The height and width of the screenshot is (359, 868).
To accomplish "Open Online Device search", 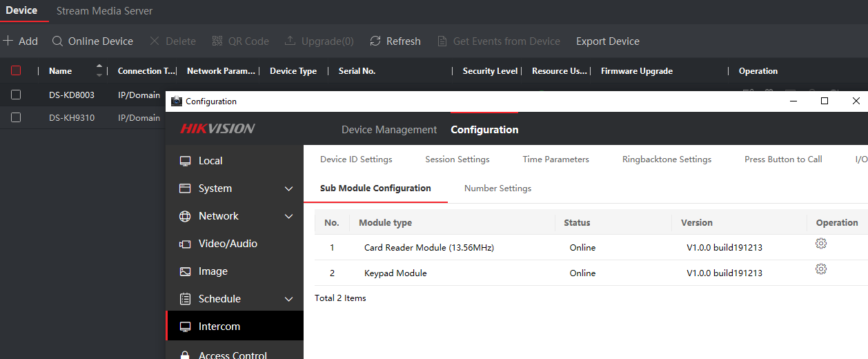I will tap(92, 41).
